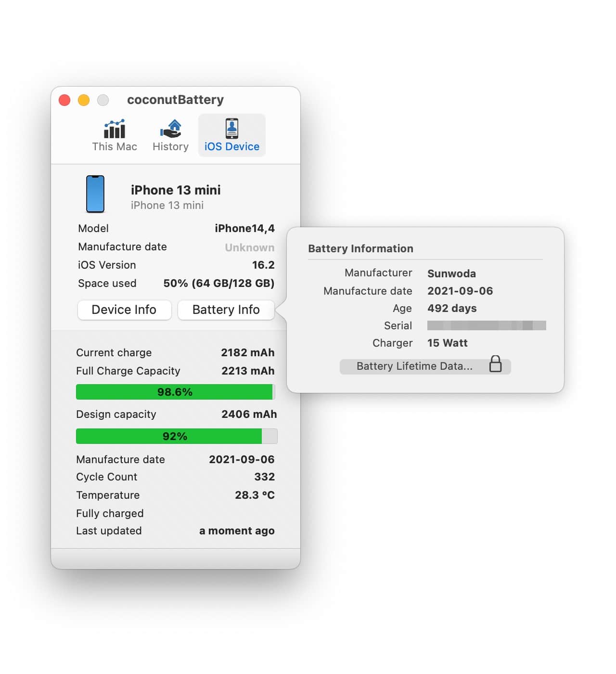Click the padlock icon on Battery Lifetime Data

(495, 364)
